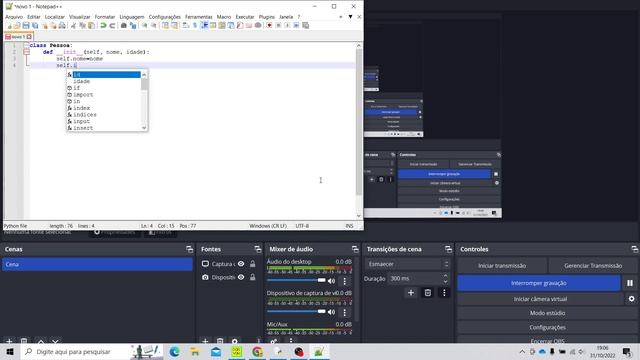Open OBS Configurações button in Controles
The image size is (640, 360).
547,327
